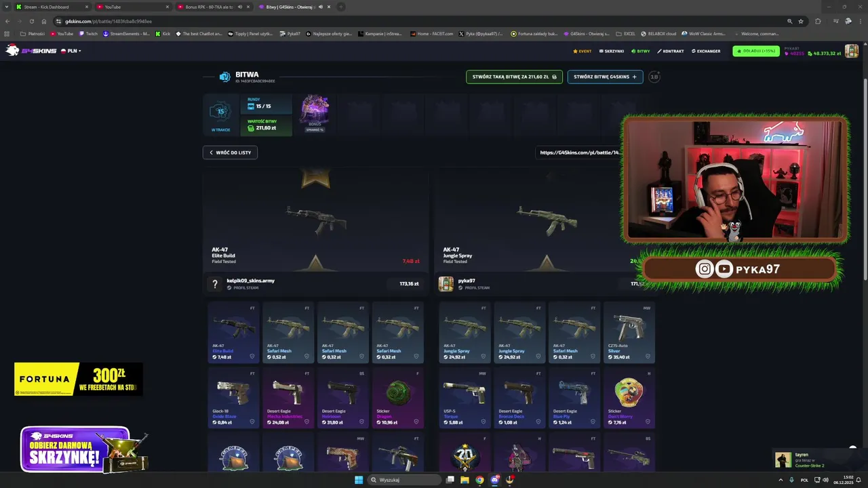Click shield icon on USP-S Torque card
Image resolution: width=868 pixels, height=488 pixels.
483,422
